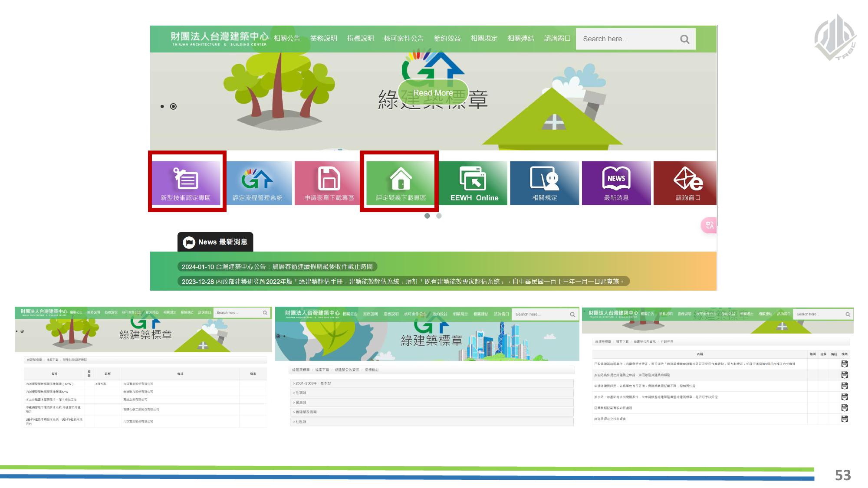The image size is (868, 488).
Task: Select the small first banner slide dot on homepage
Action: pos(162,106)
